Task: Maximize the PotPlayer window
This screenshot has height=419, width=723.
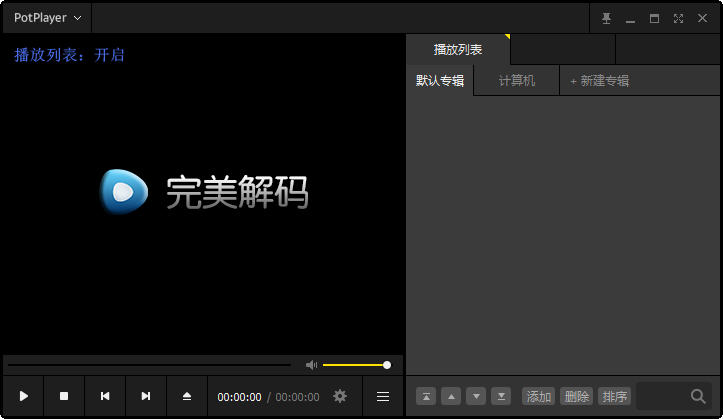Action: coord(654,18)
